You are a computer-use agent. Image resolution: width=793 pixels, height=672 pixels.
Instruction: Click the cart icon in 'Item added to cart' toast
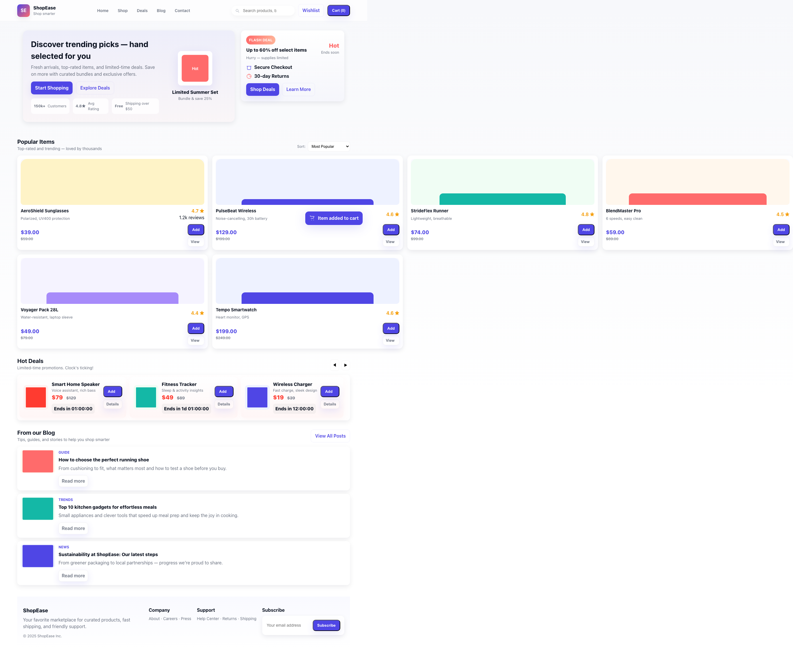point(312,218)
